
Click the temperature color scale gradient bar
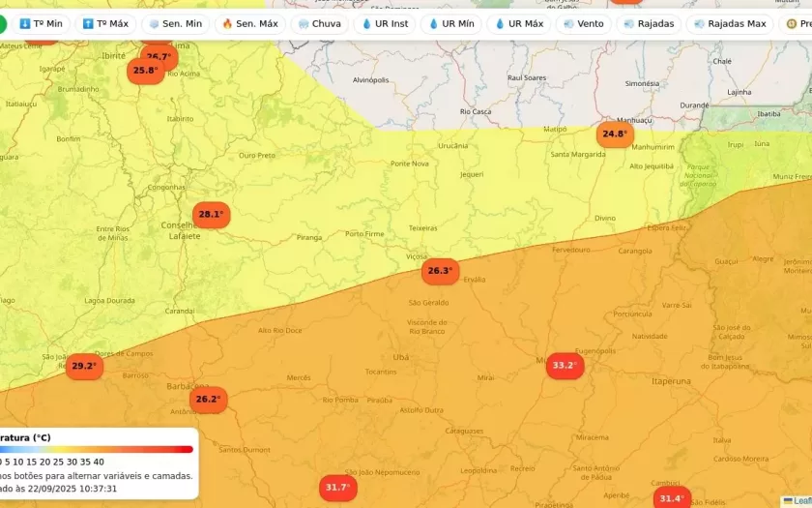click(x=97, y=449)
